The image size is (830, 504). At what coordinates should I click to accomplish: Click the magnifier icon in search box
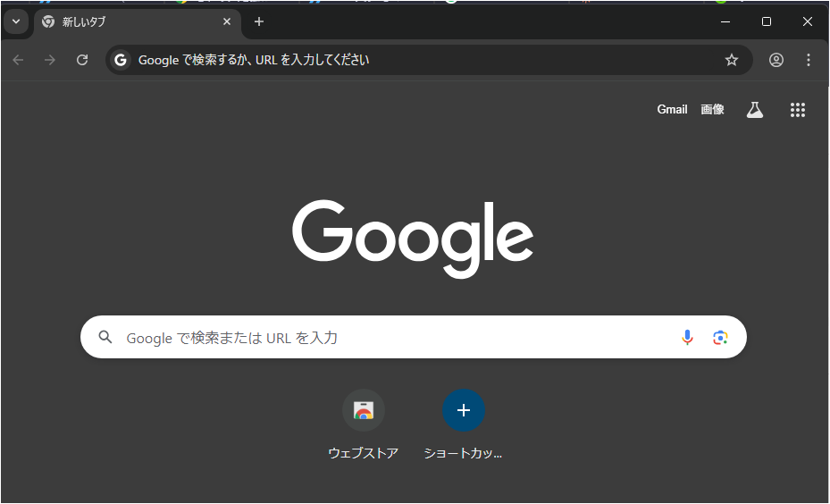click(105, 337)
